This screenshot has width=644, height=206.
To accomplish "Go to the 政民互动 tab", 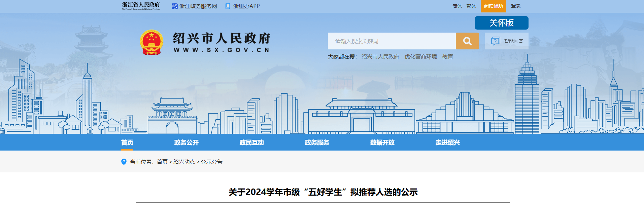I will [251, 142].
